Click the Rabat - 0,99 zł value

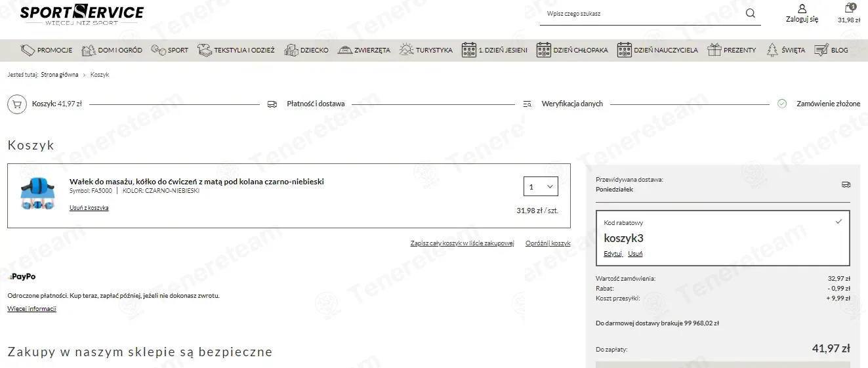pyautogui.click(x=839, y=288)
